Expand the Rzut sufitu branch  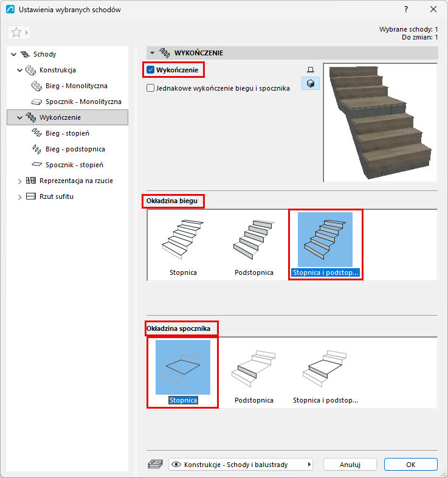[x=20, y=197]
